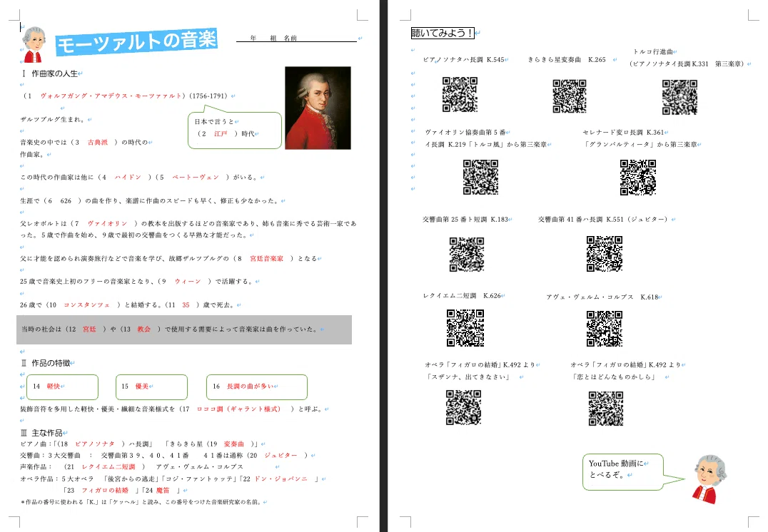
Task: Click red answer ジュピター in blank 20
Action: 281,455
